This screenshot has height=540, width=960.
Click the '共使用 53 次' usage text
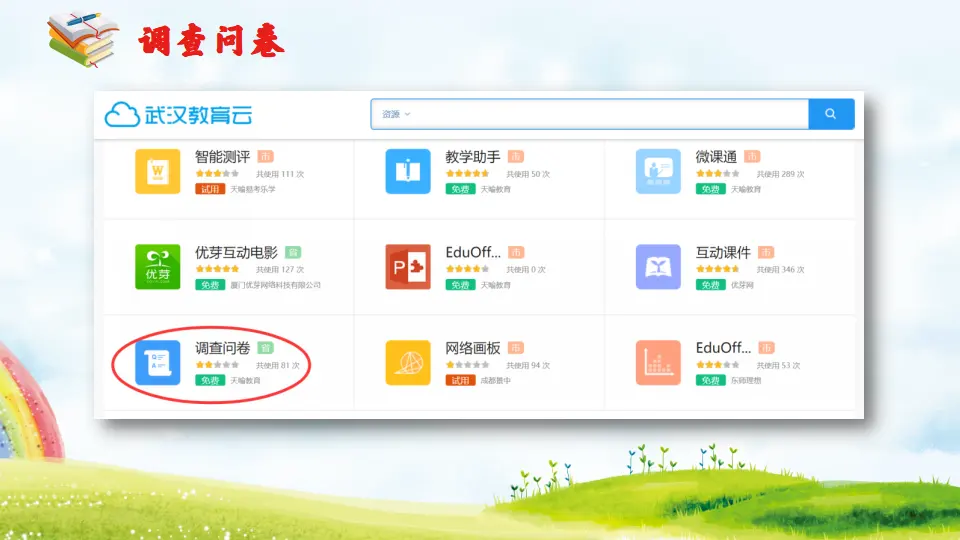(778, 366)
